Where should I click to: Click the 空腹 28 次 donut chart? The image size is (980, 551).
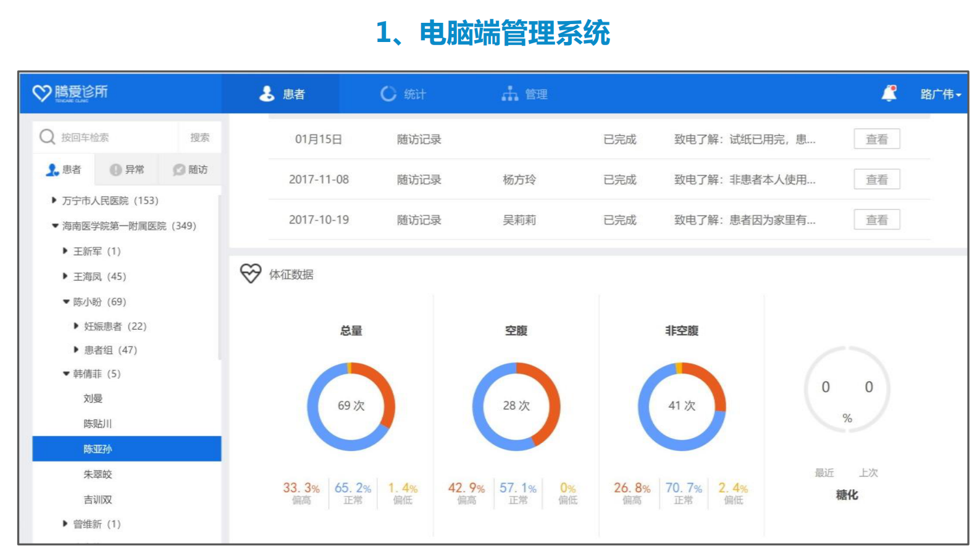click(516, 406)
